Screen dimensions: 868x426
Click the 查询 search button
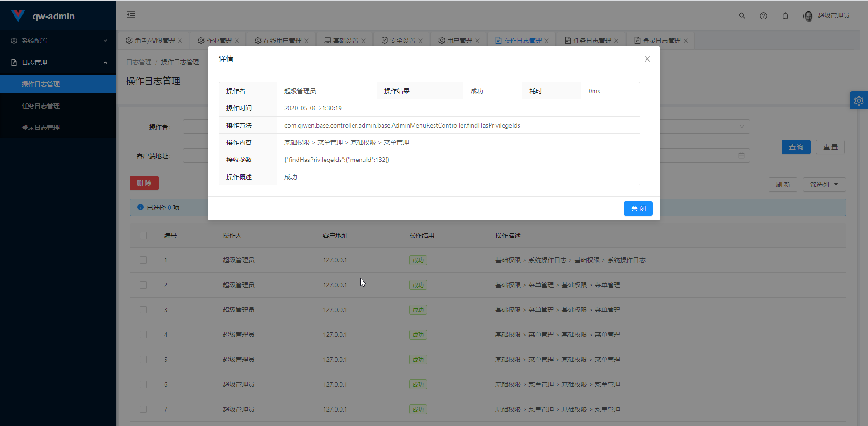(796, 147)
